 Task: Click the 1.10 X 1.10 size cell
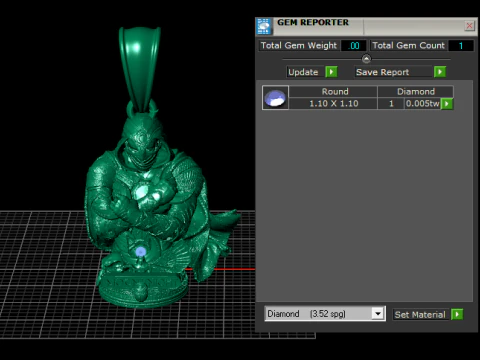click(333, 104)
